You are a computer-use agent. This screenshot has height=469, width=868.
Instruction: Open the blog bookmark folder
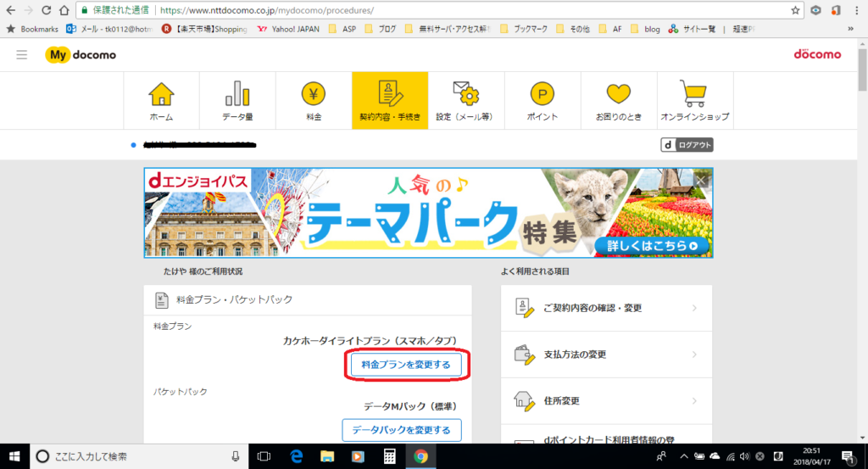pos(645,29)
